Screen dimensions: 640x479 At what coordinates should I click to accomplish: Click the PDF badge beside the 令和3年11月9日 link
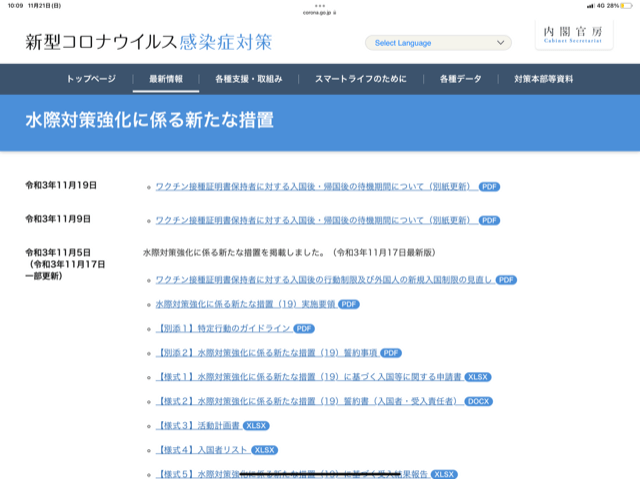[x=489, y=219]
